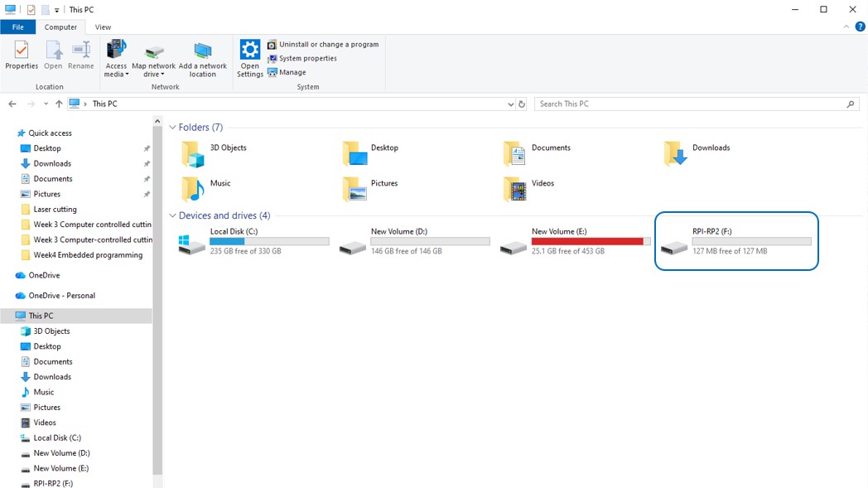The height and width of the screenshot is (488, 868).
Task: Open Quick access in navigation pane
Action: click(50, 133)
